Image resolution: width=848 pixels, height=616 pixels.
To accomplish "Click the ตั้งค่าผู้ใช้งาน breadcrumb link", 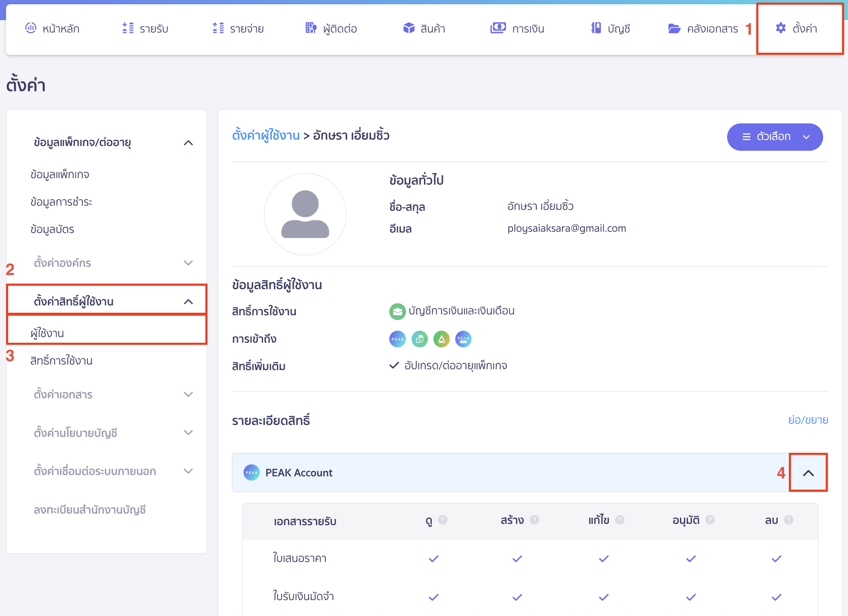I will [x=266, y=135].
